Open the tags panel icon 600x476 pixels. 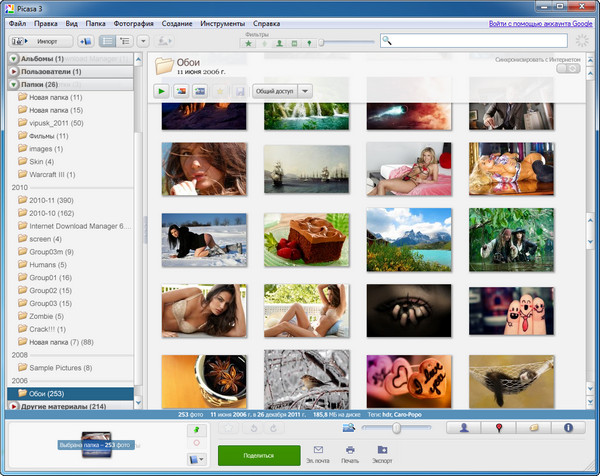coord(534,428)
